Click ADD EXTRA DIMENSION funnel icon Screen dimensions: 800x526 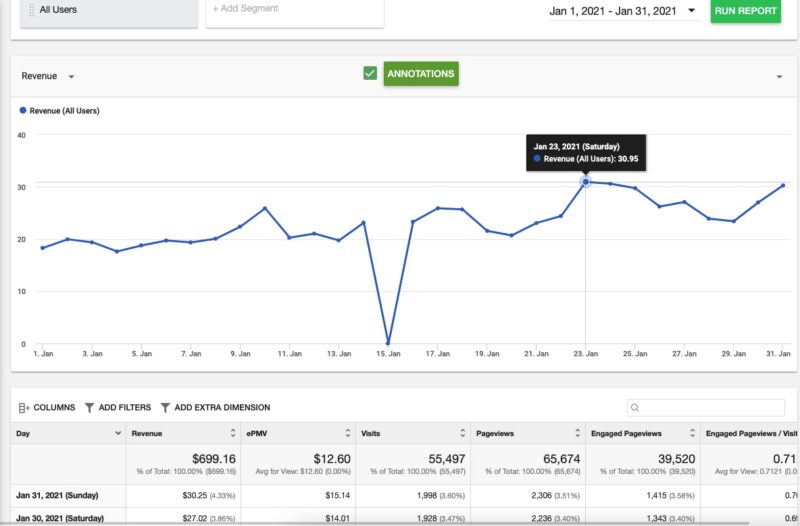(x=165, y=408)
